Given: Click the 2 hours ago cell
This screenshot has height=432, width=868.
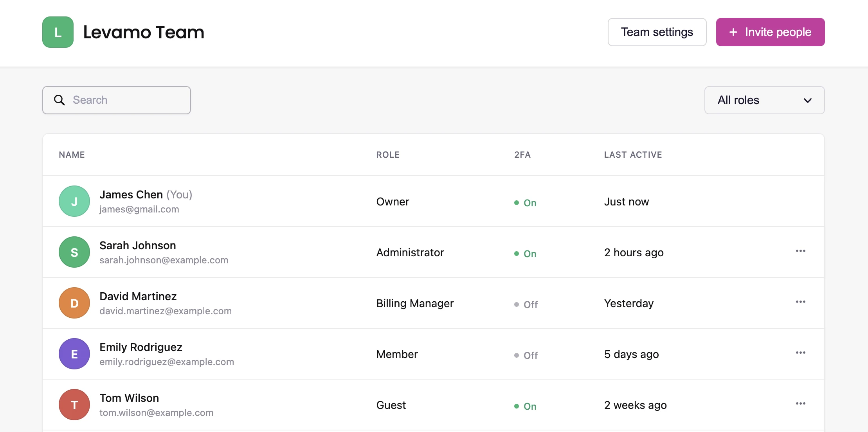Looking at the screenshot, I should click(634, 252).
